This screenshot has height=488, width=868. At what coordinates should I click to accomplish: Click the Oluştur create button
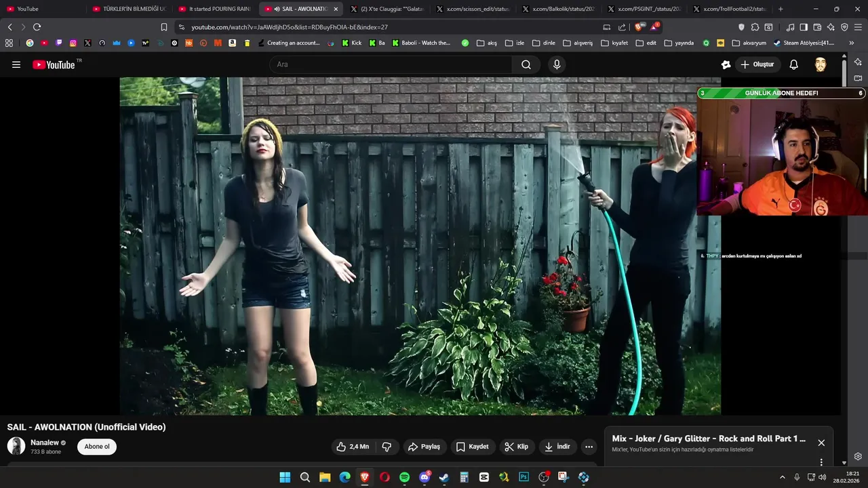pos(757,64)
